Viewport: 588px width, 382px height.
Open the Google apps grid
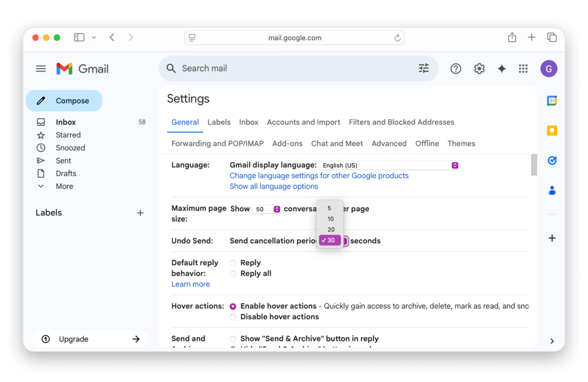tap(523, 69)
